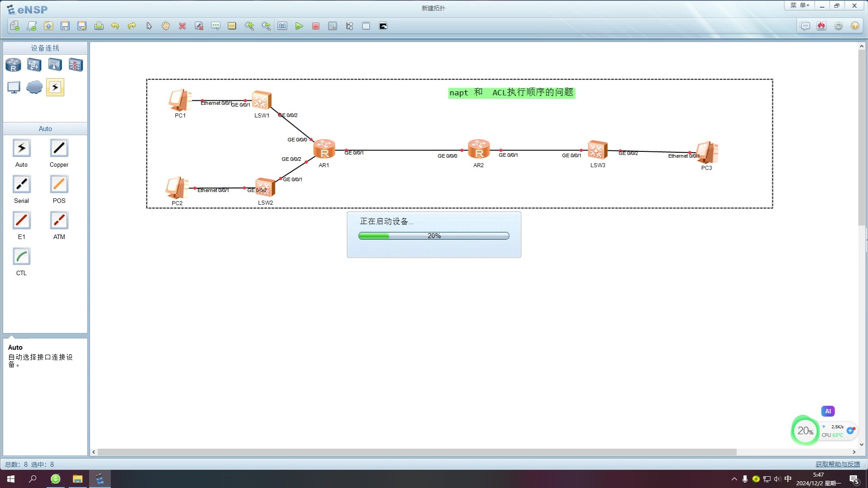This screenshot has height=488, width=868.
Task: Click the Save As toolbar icon
Action: tap(82, 26)
